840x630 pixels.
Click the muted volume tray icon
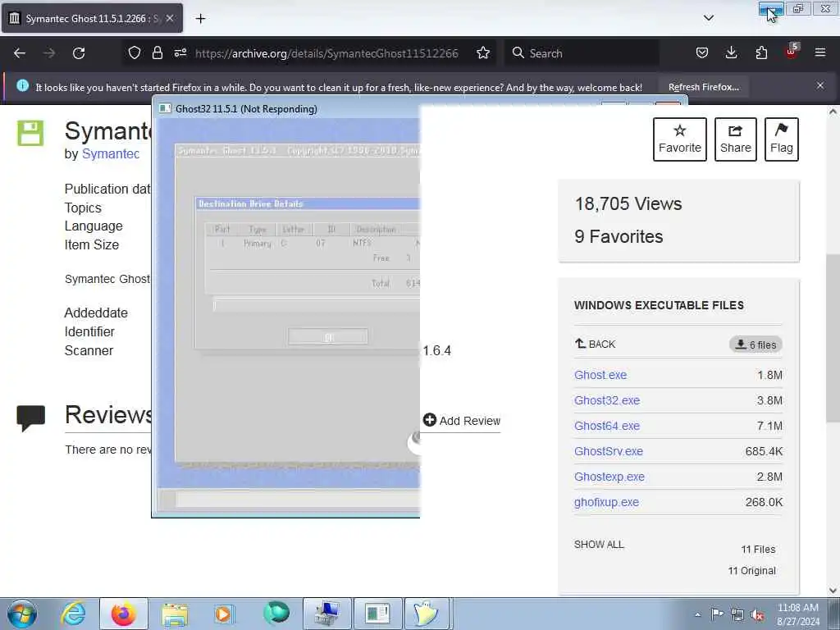(757, 615)
